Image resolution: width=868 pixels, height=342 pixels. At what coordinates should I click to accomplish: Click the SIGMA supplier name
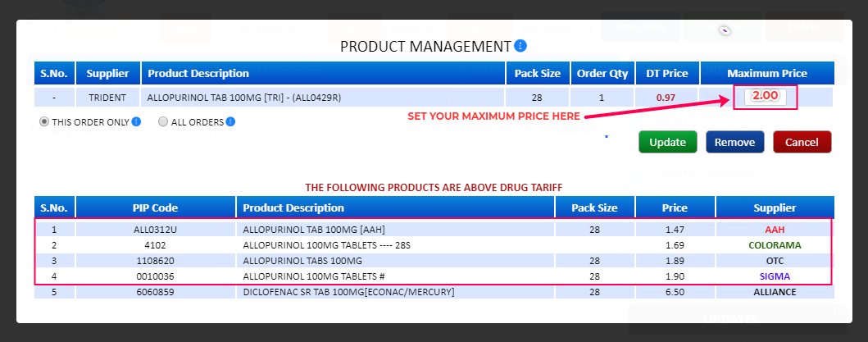[x=775, y=276]
